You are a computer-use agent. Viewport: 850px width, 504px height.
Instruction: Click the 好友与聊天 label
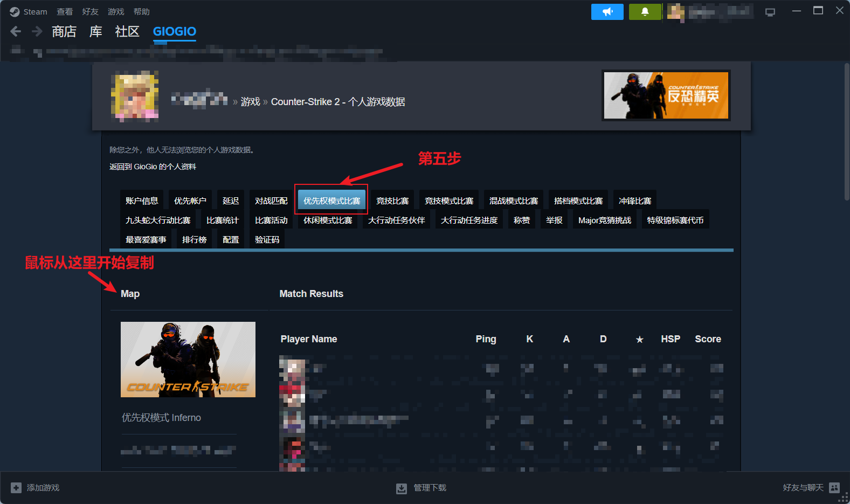803,488
